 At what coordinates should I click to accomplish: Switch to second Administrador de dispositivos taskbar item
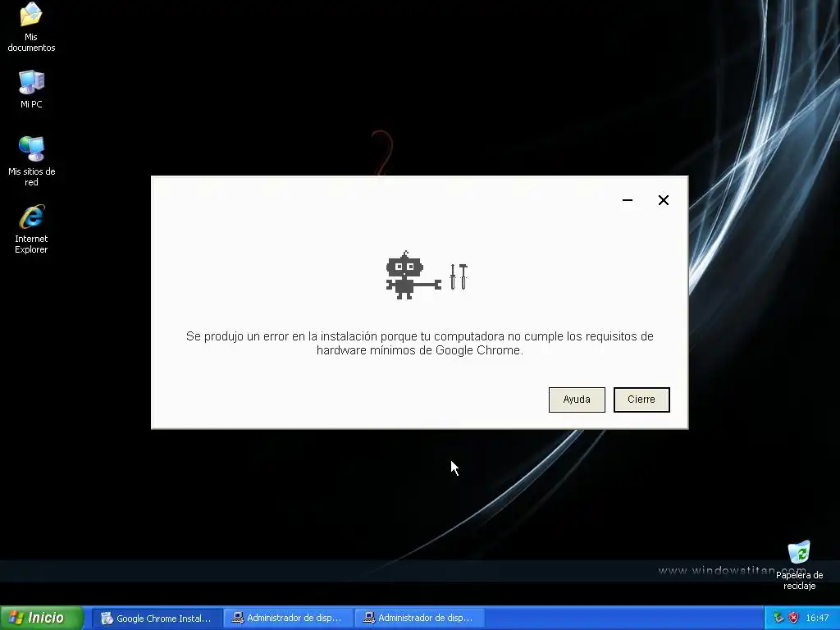[x=419, y=619]
